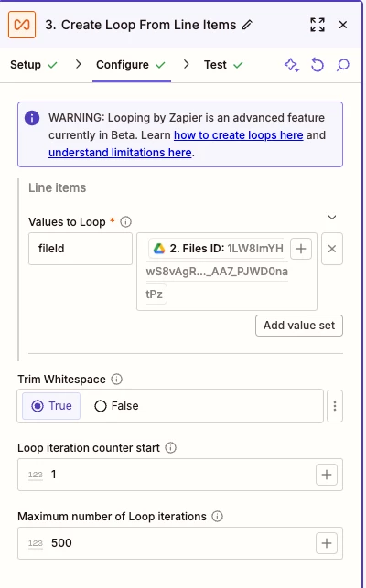Collapse the Values to Loop chevron
Screen dimensions: 366x588
click(332, 217)
